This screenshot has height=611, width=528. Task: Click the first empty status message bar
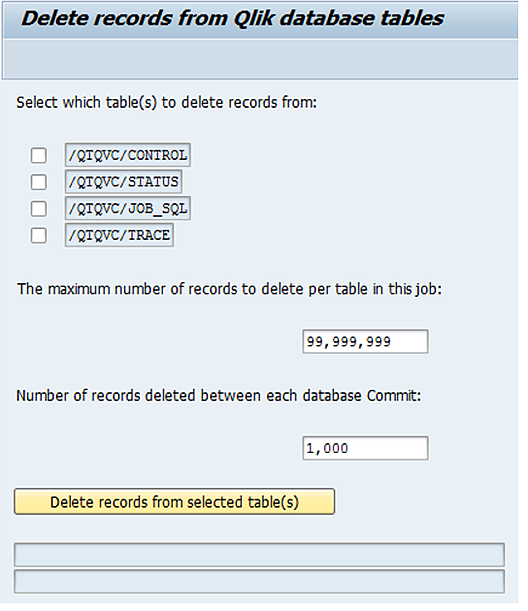tap(260, 554)
